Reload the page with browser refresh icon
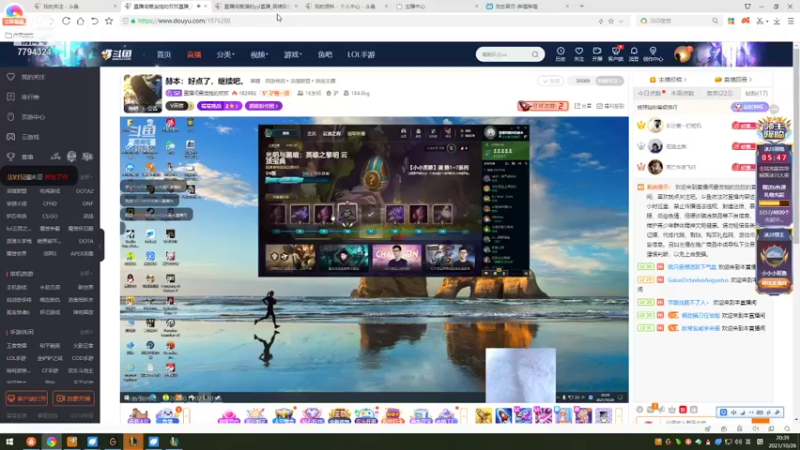This screenshot has height=450, width=800. click(x=66, y=21)
